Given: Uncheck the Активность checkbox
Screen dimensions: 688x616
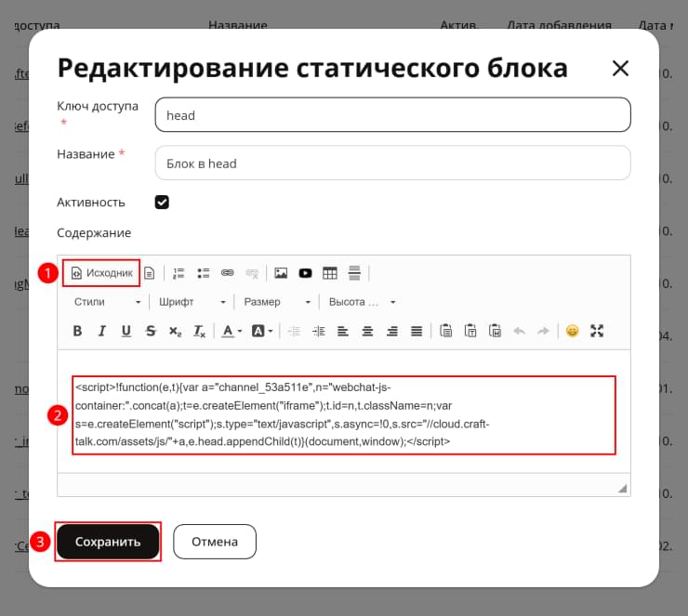Looking at the screenshot, I should coord(162,203).
